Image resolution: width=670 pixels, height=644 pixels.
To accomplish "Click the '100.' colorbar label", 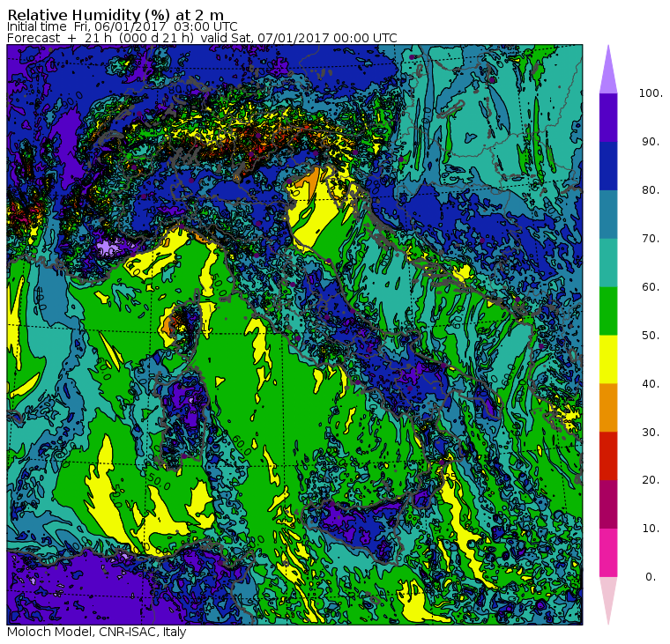I will click(651, 93).
